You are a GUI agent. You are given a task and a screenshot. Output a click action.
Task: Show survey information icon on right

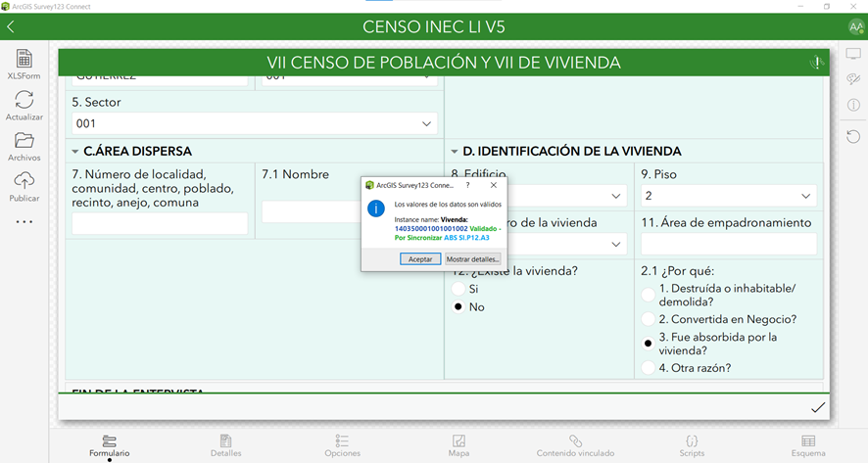point(853,105)
